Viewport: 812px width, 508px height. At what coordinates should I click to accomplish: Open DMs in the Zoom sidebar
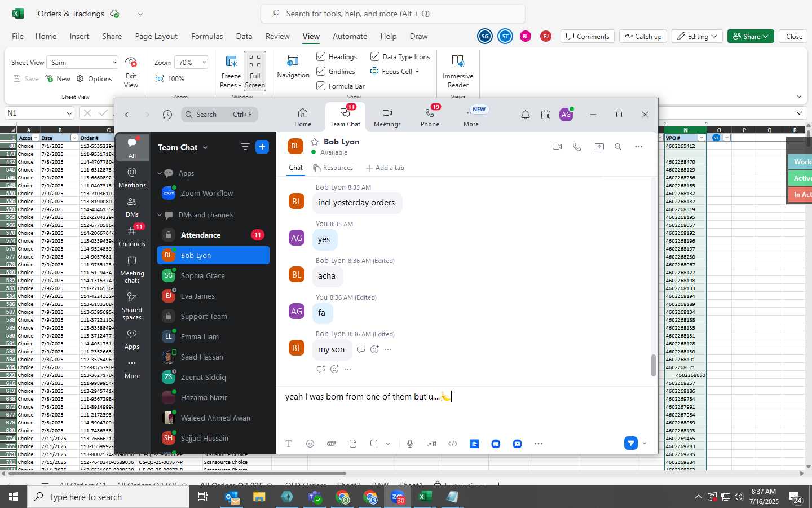pos(132,207)
